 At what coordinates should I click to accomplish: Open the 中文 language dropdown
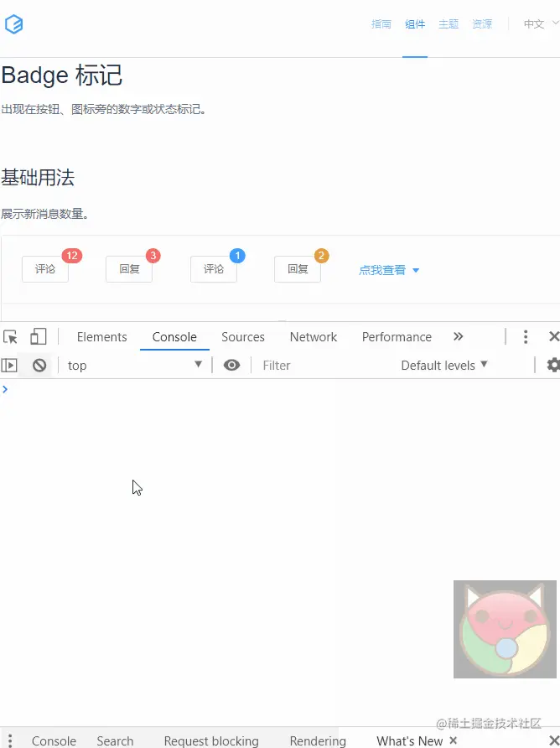[x=541, y=23]
